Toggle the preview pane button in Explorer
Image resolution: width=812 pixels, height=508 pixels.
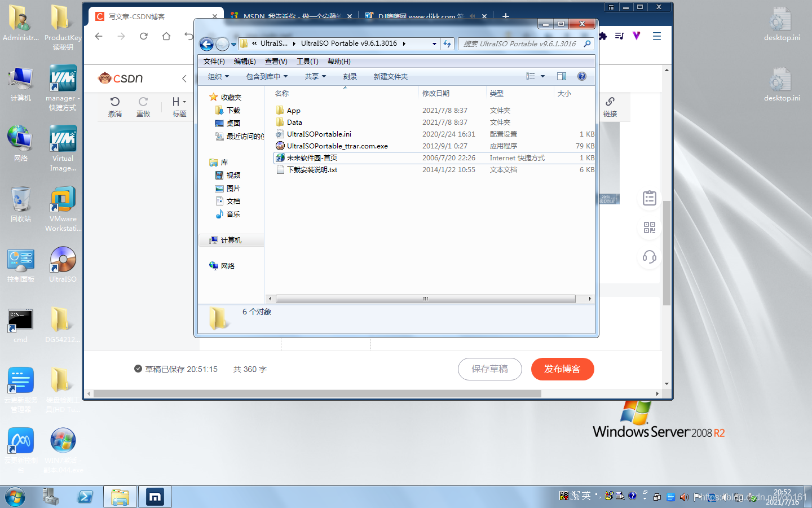562,76
